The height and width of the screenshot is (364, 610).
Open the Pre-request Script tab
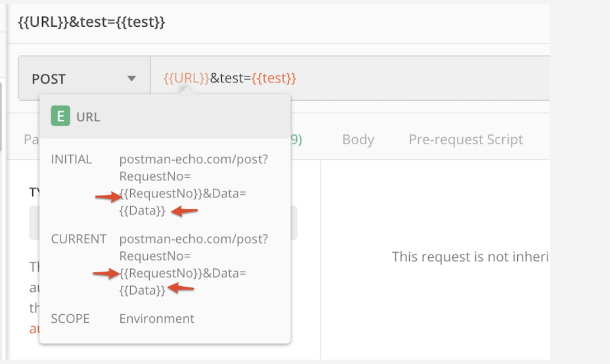click(466, 139)
